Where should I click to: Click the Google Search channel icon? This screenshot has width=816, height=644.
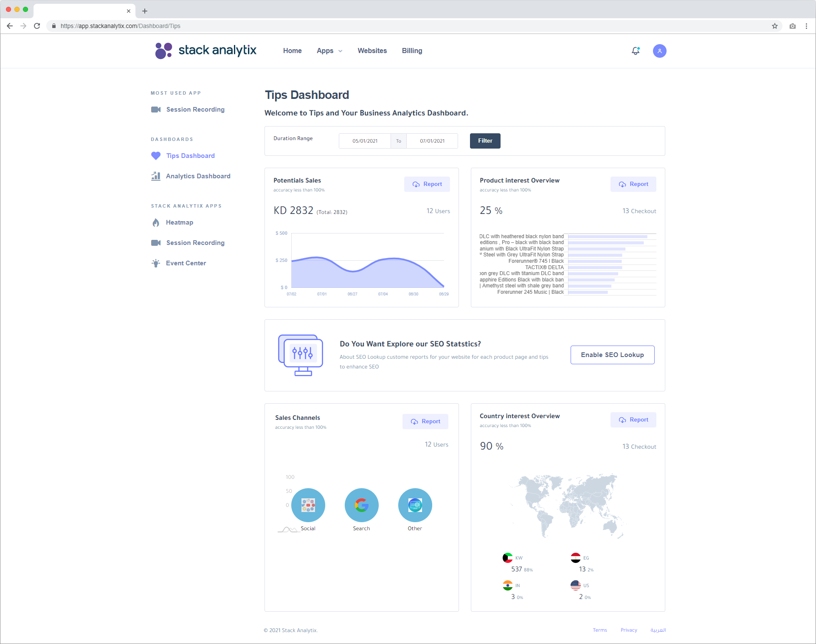tap(361, 505)
